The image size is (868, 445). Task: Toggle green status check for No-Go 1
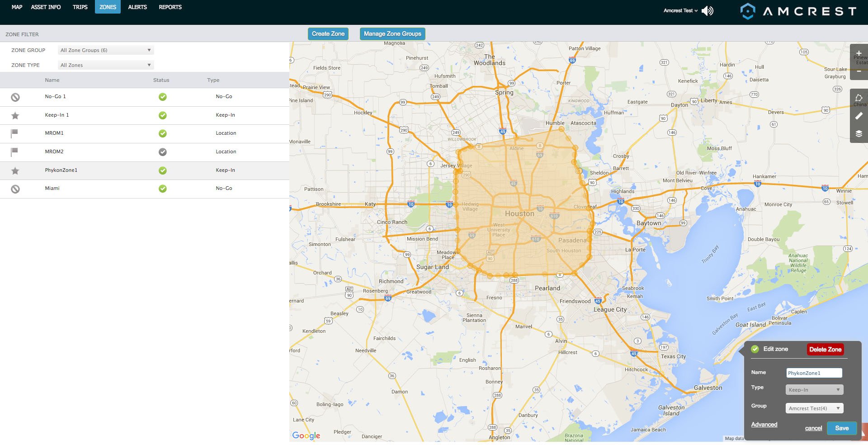click(x=163, y=97)
